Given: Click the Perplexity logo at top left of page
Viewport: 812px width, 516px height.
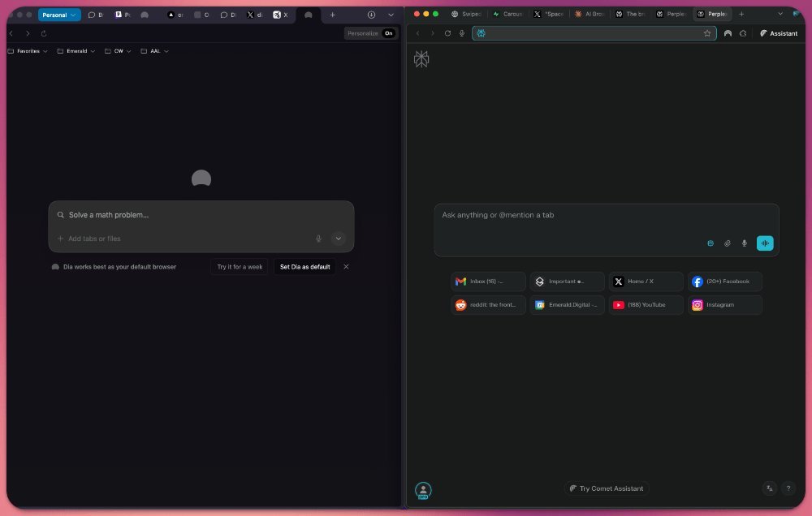Looking at the screenshot, I should coord(421,59).
